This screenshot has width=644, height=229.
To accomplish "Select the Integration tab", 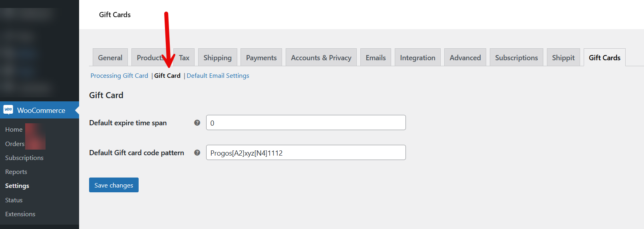I will [417, 57].
